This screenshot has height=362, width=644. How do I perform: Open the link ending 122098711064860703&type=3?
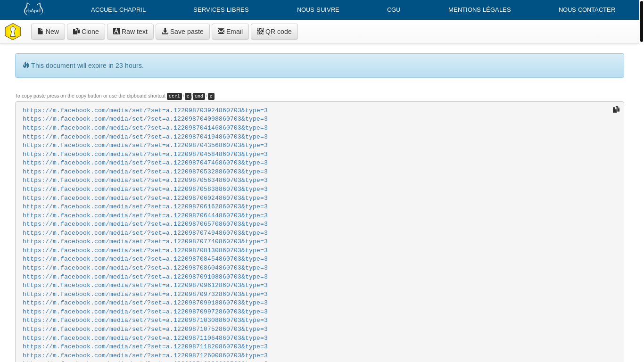pos(145,338)
